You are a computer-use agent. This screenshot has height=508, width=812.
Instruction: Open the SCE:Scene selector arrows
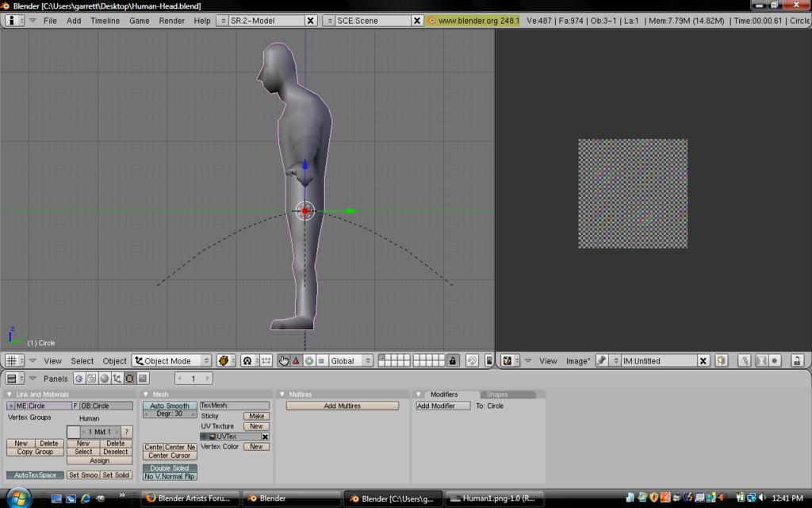click(x=329, y=21)
